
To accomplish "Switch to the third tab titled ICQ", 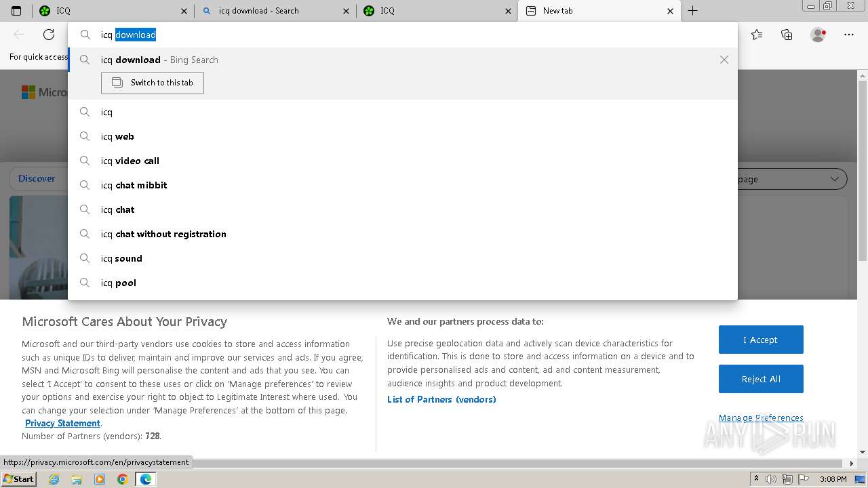I will [437, 11].
